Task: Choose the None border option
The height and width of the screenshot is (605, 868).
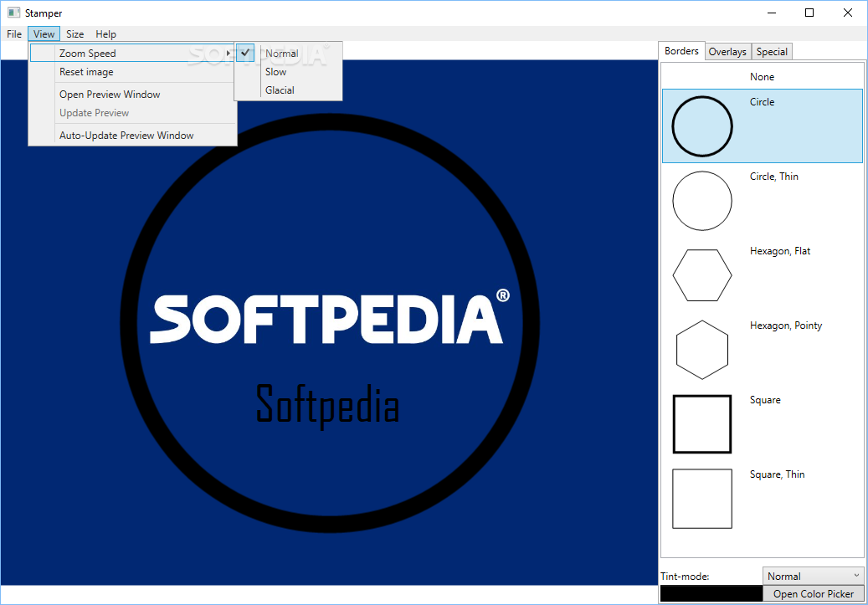Action: tap(763, 76)
